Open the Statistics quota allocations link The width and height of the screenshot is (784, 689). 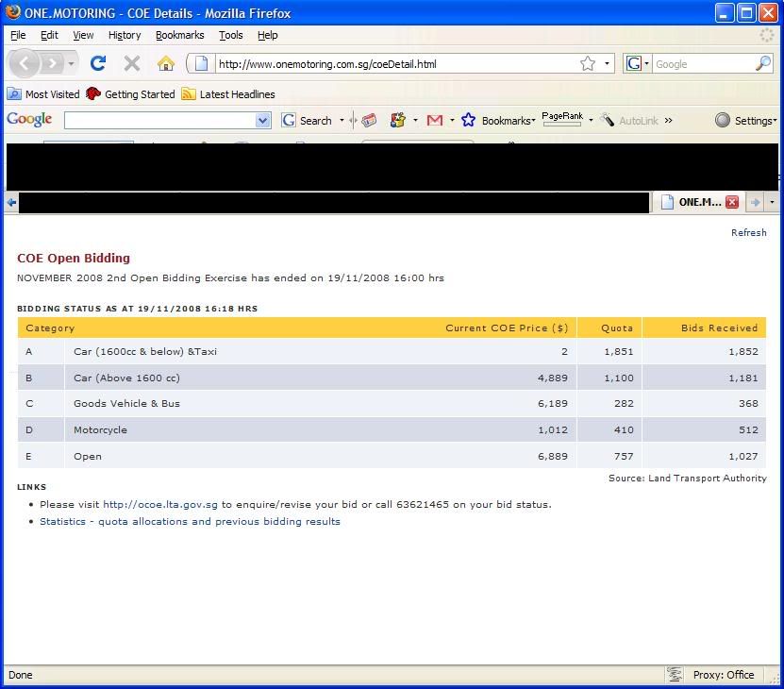(190, 521)
